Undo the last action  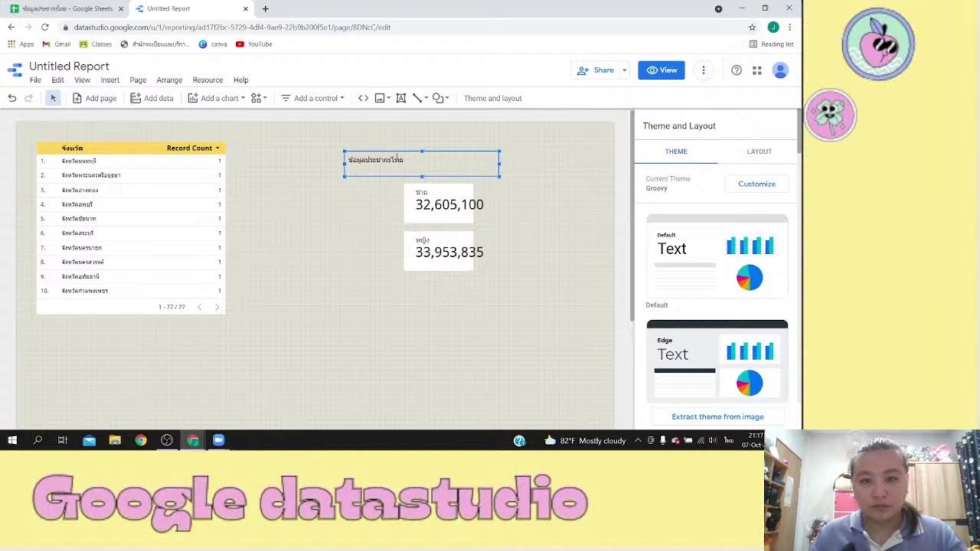12,98
